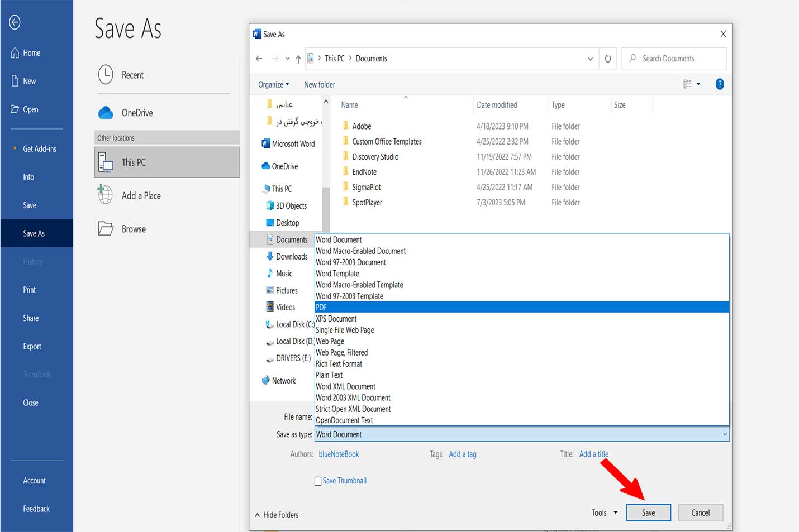Image resolution: width=799 pixels, height=532 pixels.
Task: Refresh the Documents folder listing
Action: tap(608, 59)
